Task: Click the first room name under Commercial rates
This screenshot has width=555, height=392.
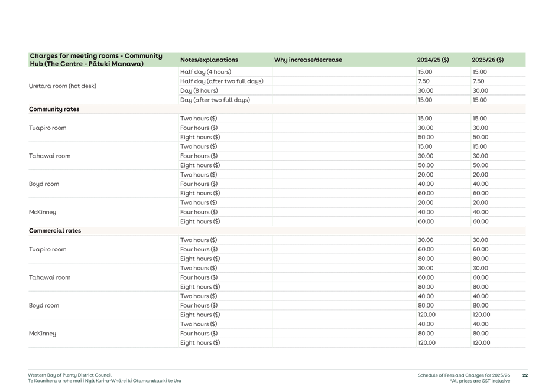Action: tap(47, 250)
